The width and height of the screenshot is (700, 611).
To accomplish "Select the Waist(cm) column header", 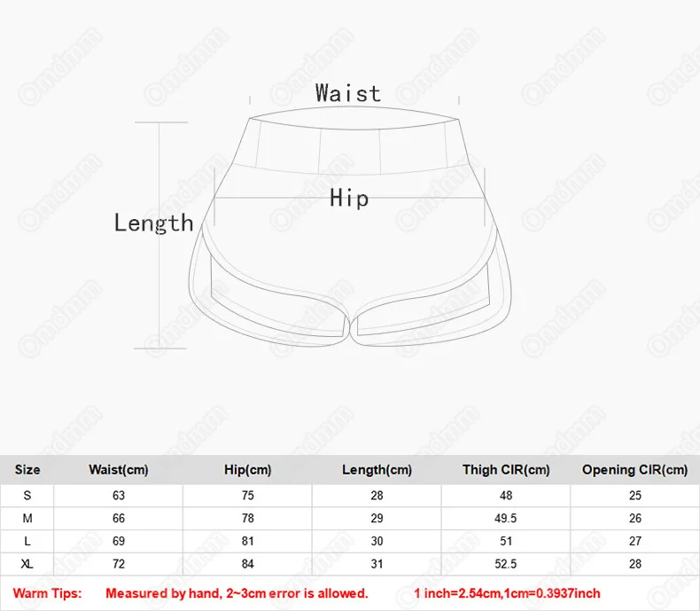I will click(119, 469).
